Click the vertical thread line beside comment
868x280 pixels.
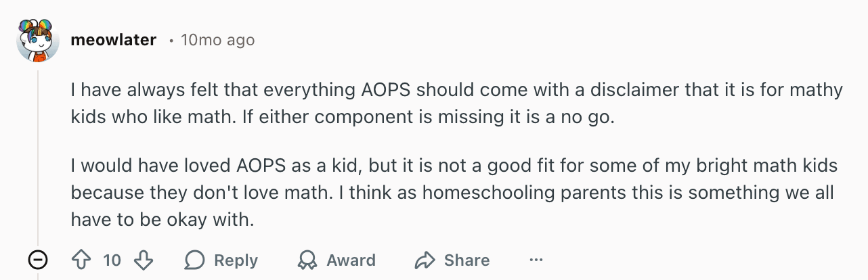point(38,156)
